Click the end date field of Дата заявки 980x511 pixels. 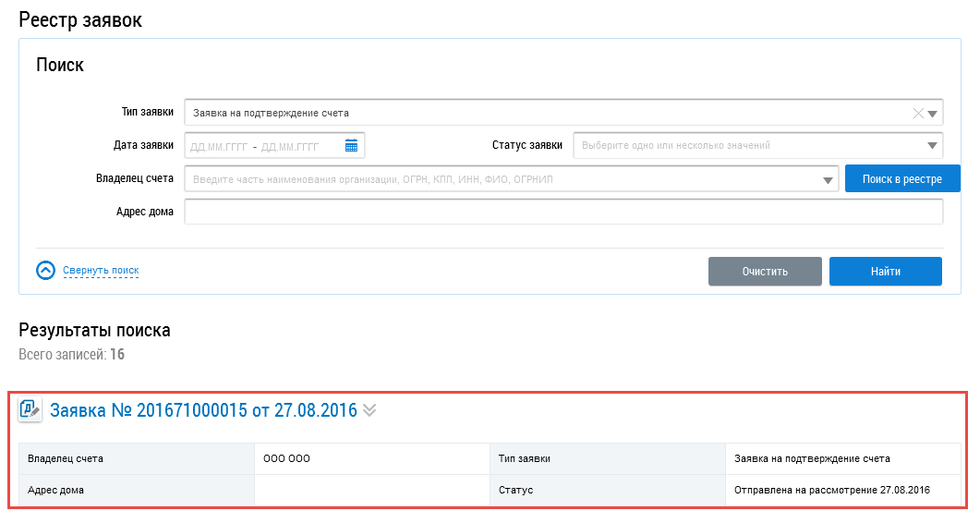click(x=291, y=146)
